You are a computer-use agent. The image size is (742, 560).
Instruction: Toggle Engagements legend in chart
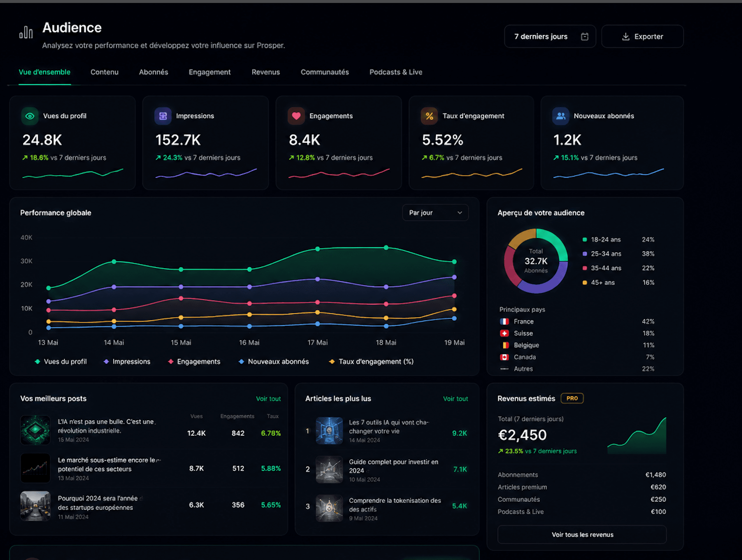(x=194, y=362)
